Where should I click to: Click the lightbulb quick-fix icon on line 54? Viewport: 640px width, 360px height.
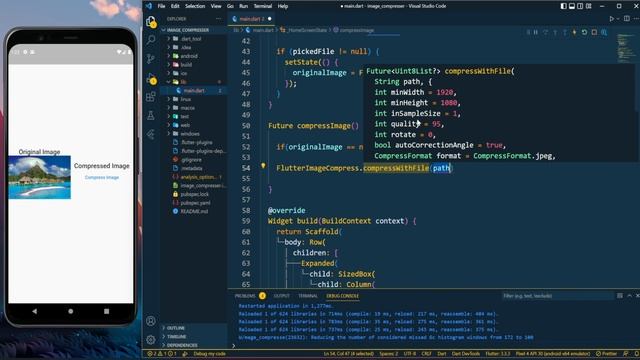[263, 166]
